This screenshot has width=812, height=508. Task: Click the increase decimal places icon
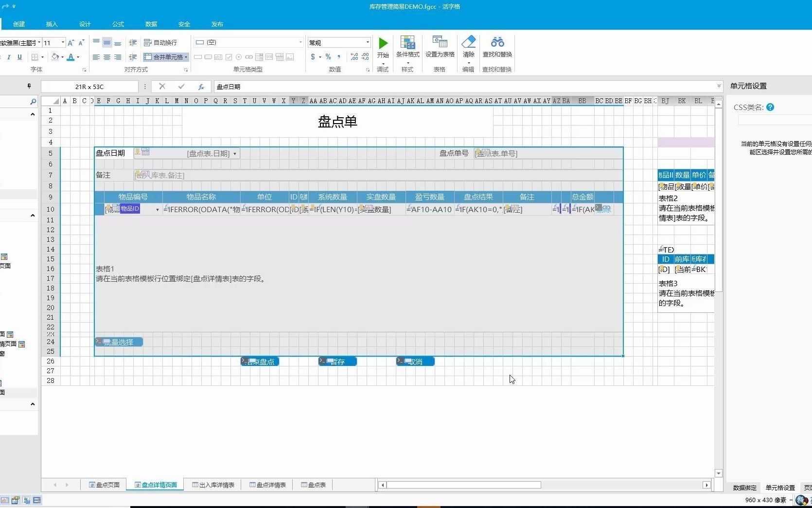pyautogui.click(x=354, y=57)
